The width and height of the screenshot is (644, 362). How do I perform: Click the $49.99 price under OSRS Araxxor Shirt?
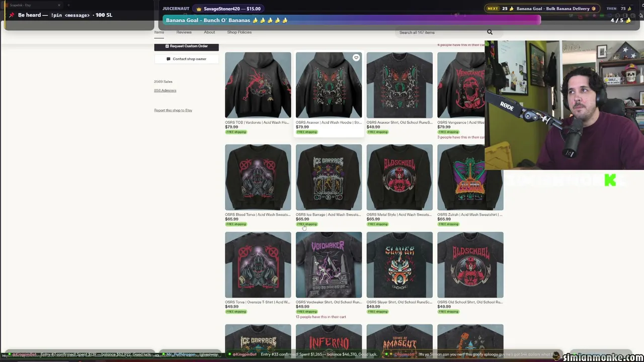tap(373, 127)
